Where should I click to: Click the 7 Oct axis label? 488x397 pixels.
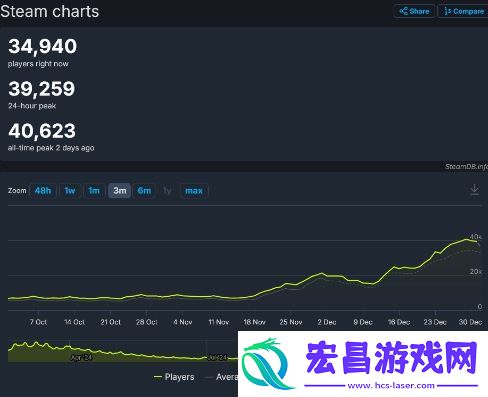pos(38,322)
